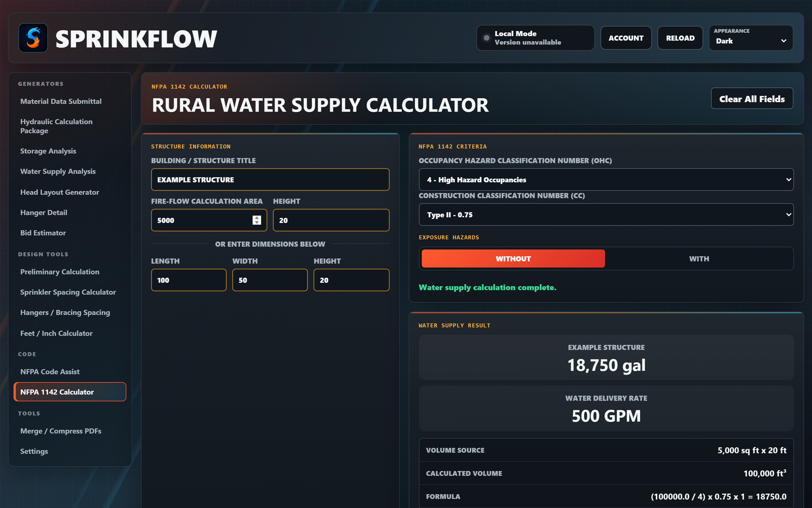This screenshot has width=812, height=508.
Task: Click the Volume Source row value
Action: [752, 450]
